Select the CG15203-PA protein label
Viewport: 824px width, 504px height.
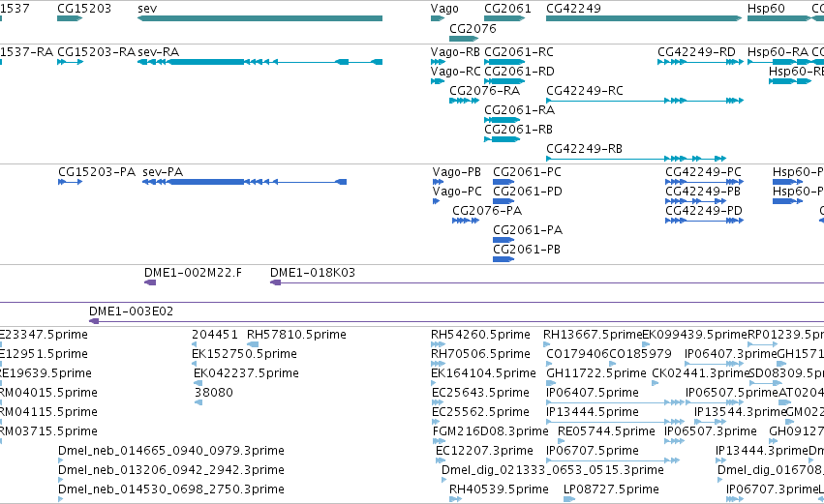click(x=97, y=172)
